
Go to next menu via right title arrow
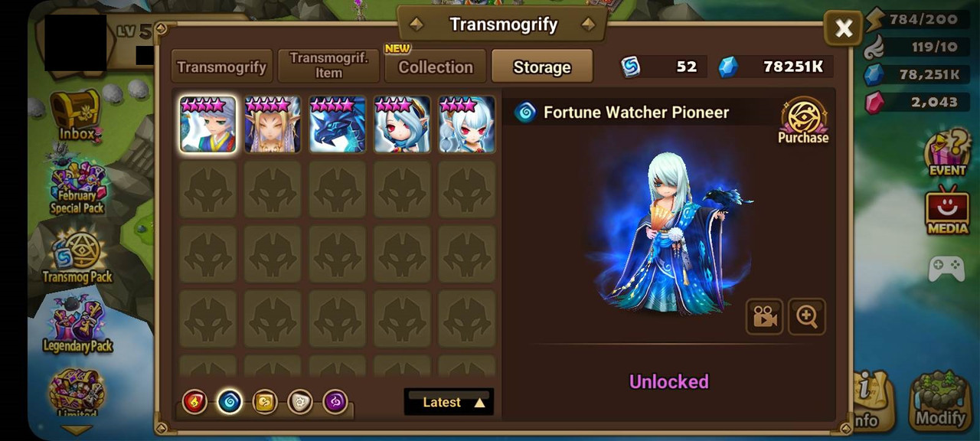pyautogui.click(x=588, y=24)
